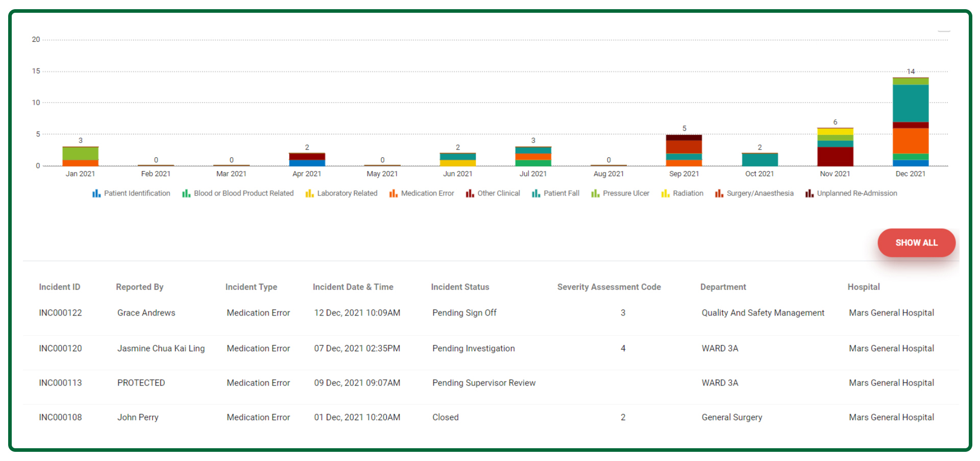
Task: Click the Sep 2021 stacked bar
Action: click(684, 151)
